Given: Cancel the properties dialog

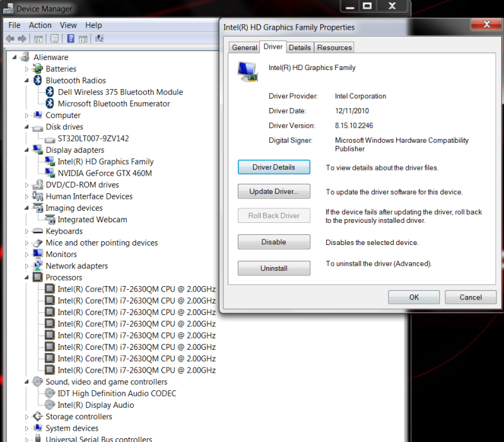Looking at the screenshot, I should [471, 297].
